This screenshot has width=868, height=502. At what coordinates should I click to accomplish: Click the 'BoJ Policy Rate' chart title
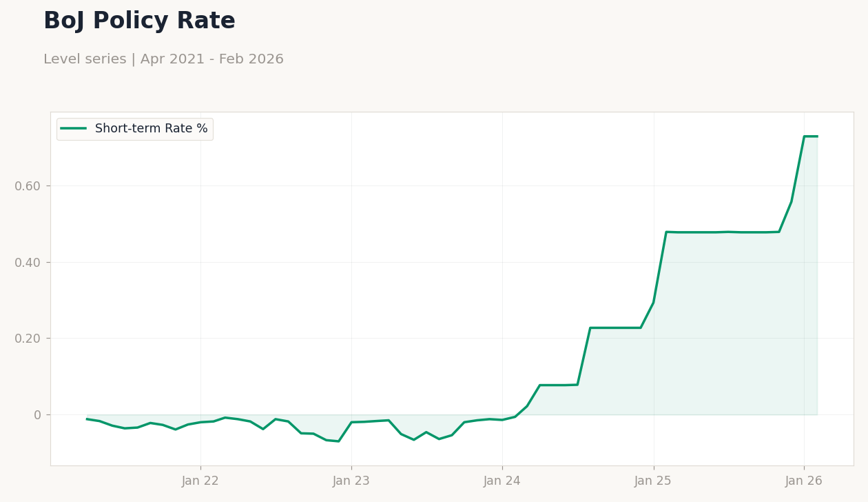[139, 21]
